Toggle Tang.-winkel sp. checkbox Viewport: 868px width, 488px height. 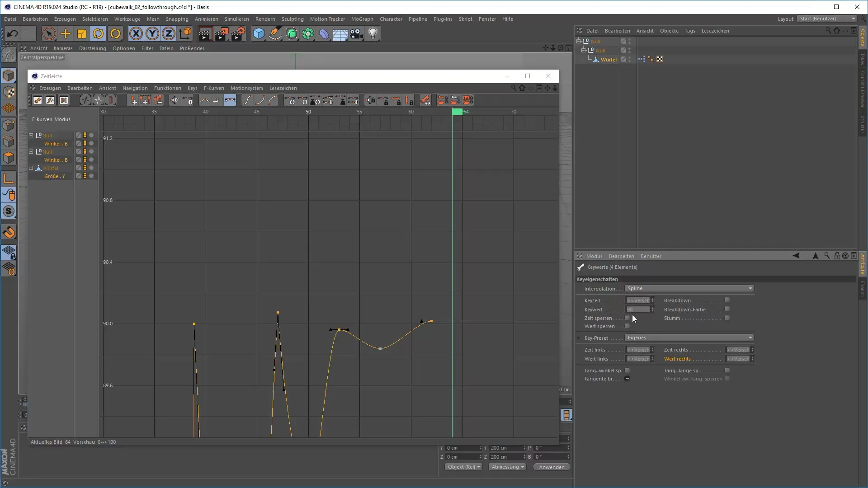[x=627, y=371]
